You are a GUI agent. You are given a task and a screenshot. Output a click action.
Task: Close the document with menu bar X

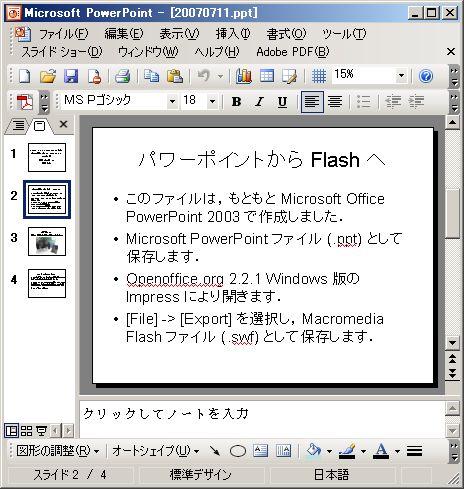451,52
